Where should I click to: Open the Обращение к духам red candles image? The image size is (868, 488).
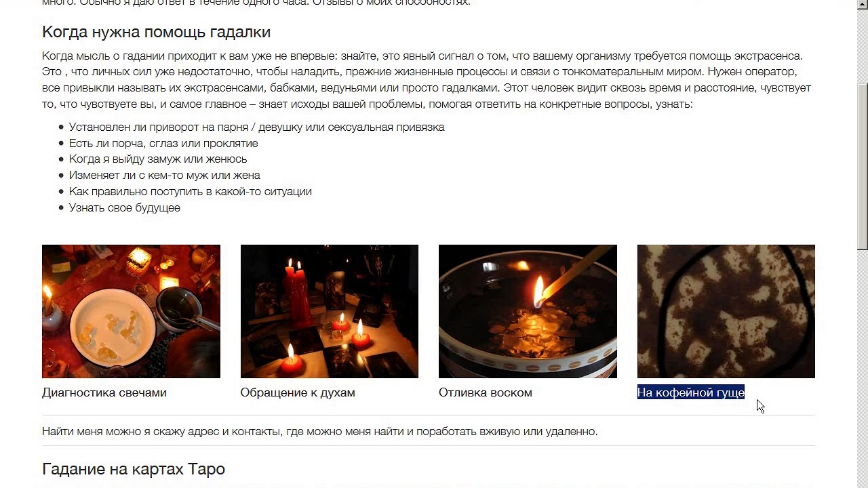point(330,311)
